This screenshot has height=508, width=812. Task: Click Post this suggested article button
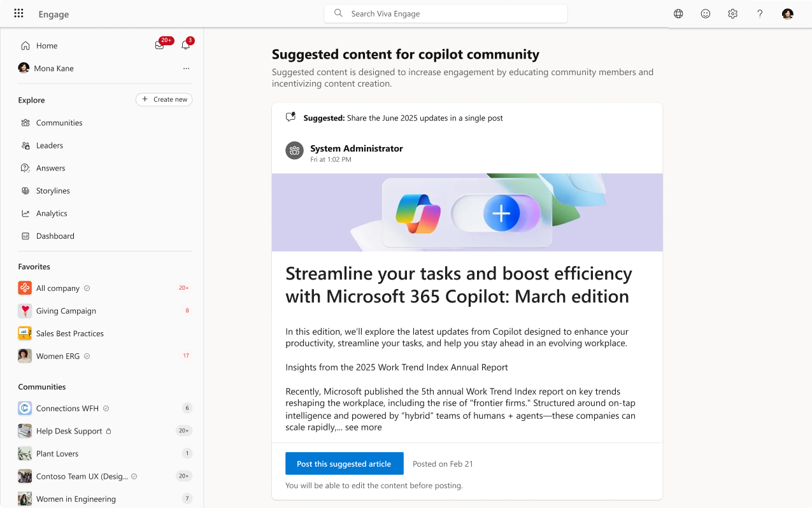[x=345, y=463]
